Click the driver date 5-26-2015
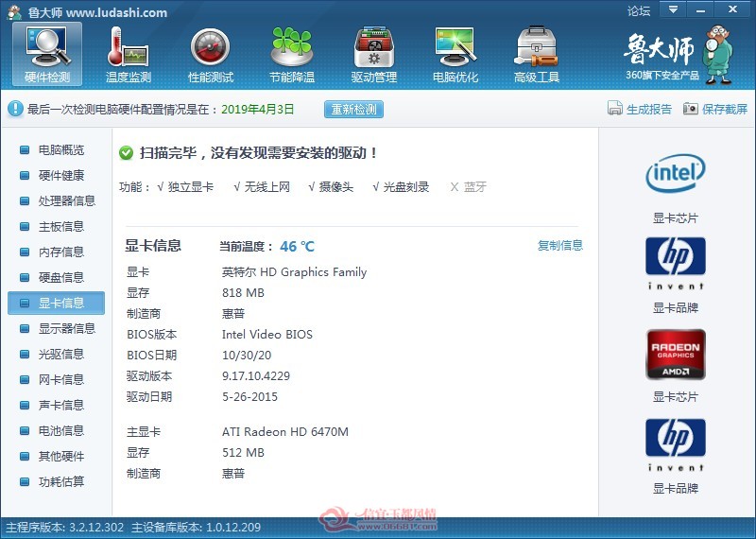The image size is (756, 539). point(249,396)
